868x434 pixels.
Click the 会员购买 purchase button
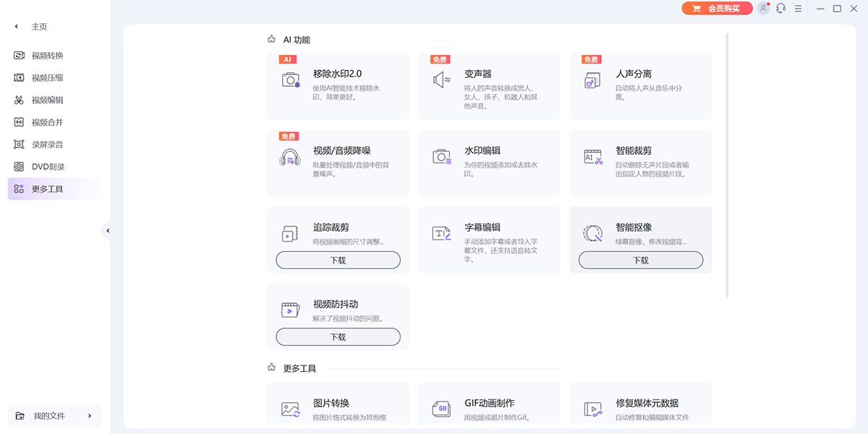pos(716,9)
